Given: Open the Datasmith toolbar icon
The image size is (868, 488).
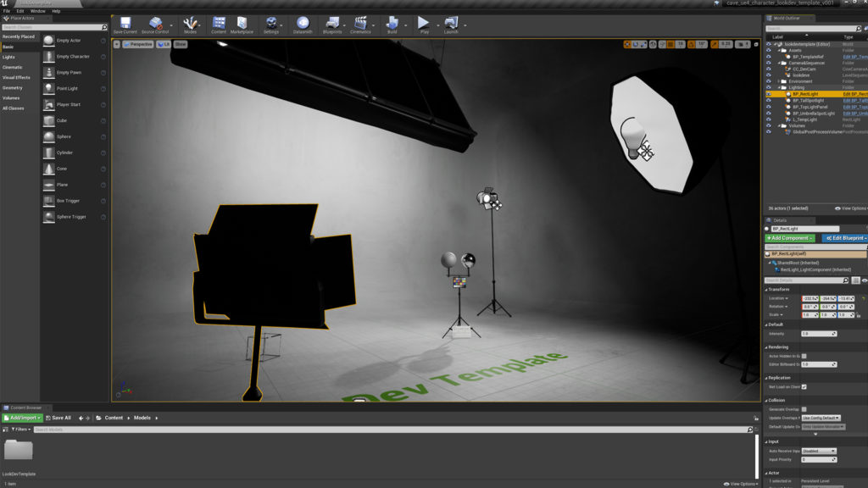Looking at the screenshot, I should (302, 23).
